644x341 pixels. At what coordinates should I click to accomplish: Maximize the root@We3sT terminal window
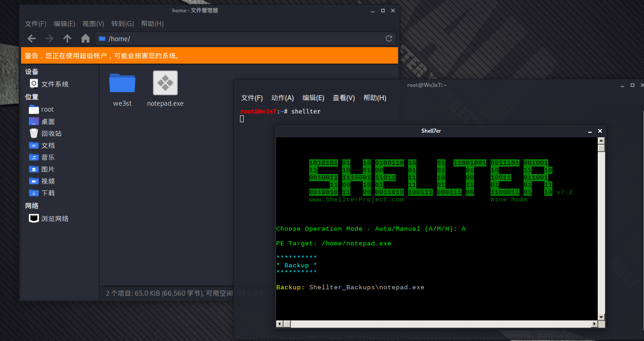pos(632,85)
